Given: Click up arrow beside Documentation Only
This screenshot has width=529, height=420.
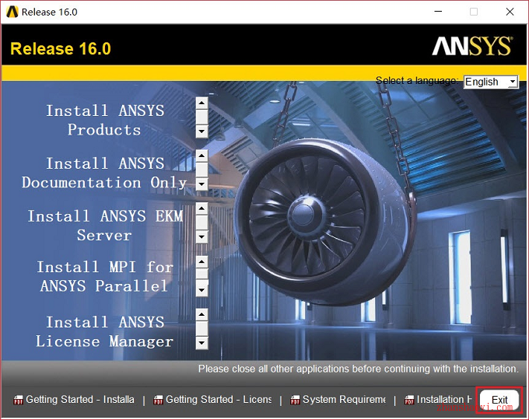Looking at the screenshot, I should tap(201, 156).
